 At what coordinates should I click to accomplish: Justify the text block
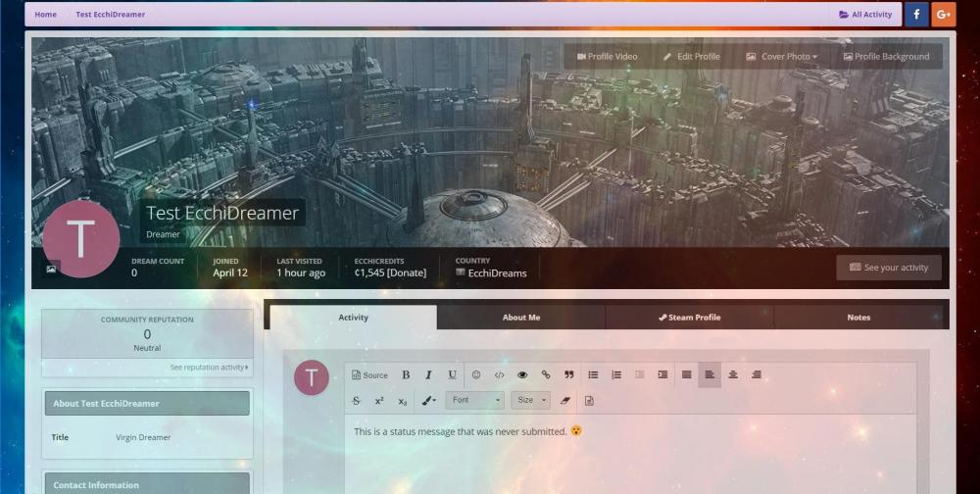686,375
